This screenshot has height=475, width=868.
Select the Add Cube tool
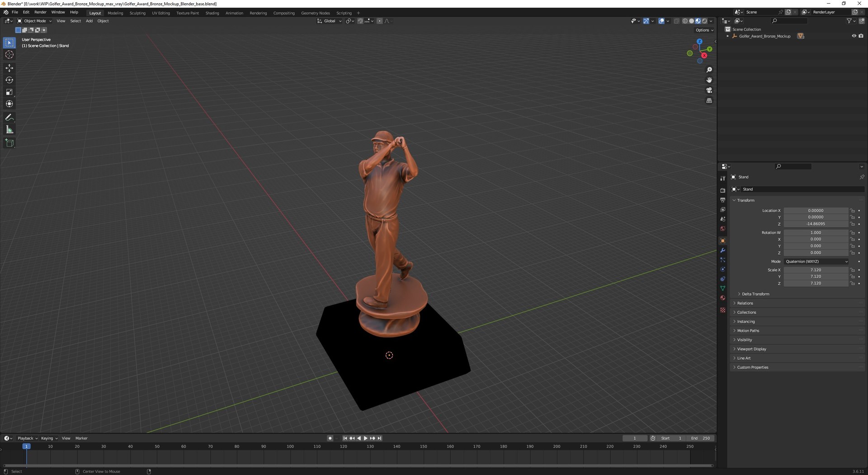pos(9,143)
